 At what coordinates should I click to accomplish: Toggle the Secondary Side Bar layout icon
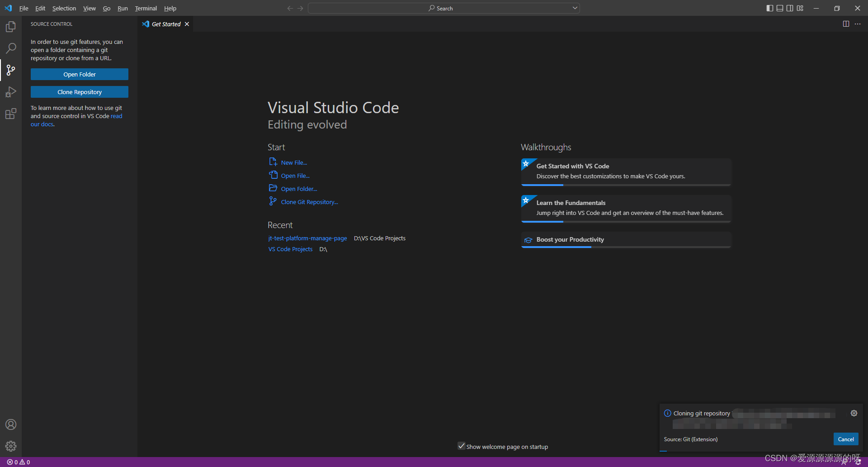pyautogui.click(x=790, y=8)
